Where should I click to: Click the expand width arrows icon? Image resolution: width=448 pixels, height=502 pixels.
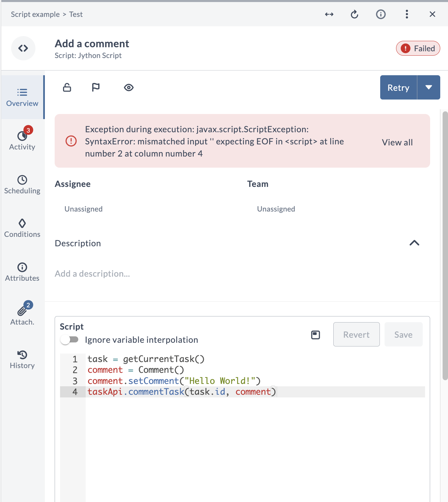point(329,14)
